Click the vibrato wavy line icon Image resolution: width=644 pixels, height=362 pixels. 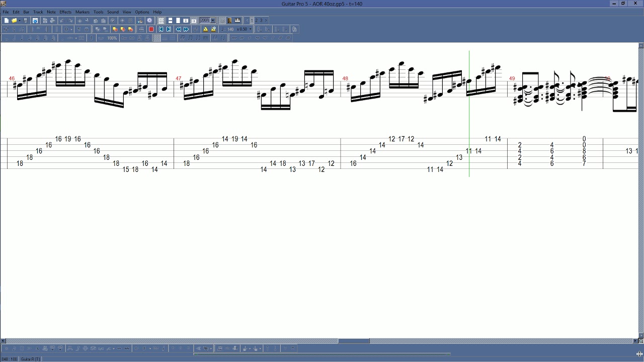(x=119, y=348)
